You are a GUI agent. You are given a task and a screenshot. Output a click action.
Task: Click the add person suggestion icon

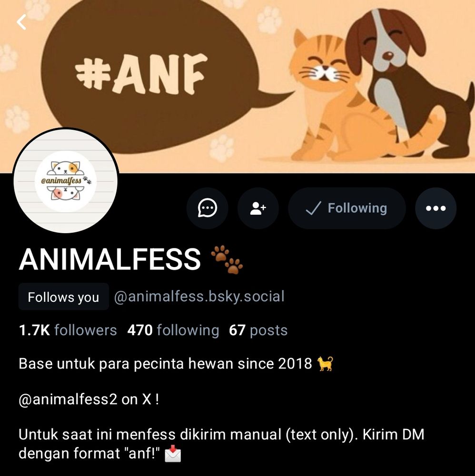pos(258,208)
